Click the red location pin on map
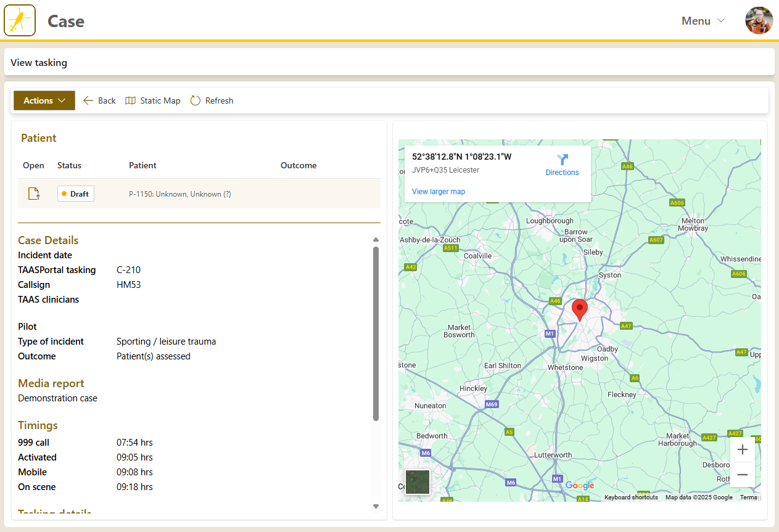Image resolution: width=779 pixels, height=532 pixels. pyautogui.click(x=579, y=309)
